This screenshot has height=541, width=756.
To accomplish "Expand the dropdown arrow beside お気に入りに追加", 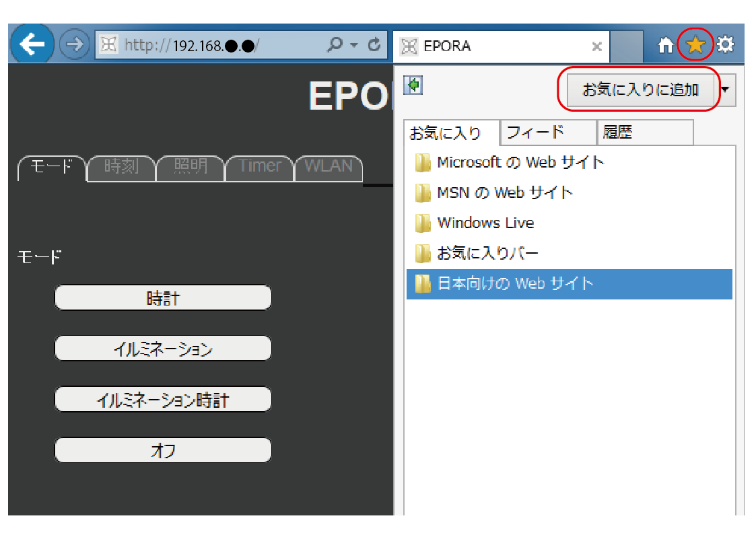I will pyautogui.click(x=726, y=89).
